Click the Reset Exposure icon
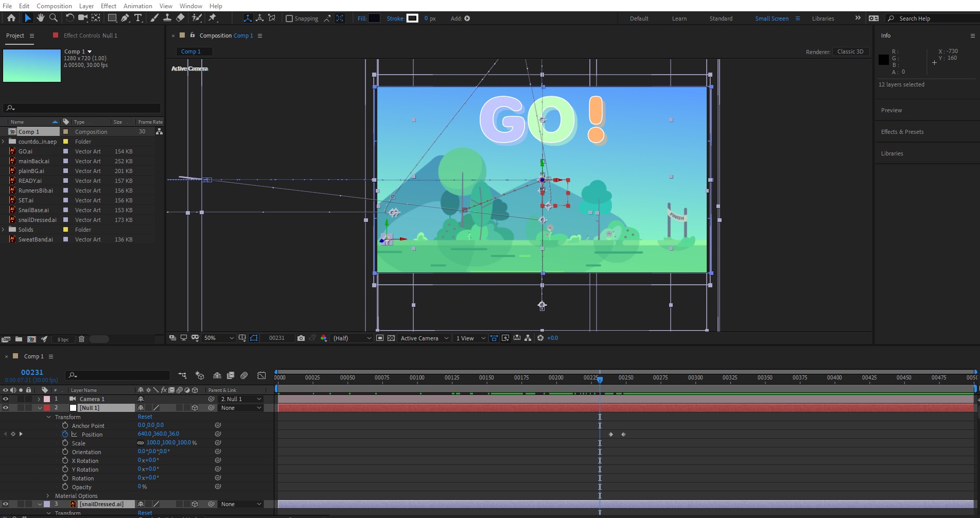The image size is (980, 518). 540,338
